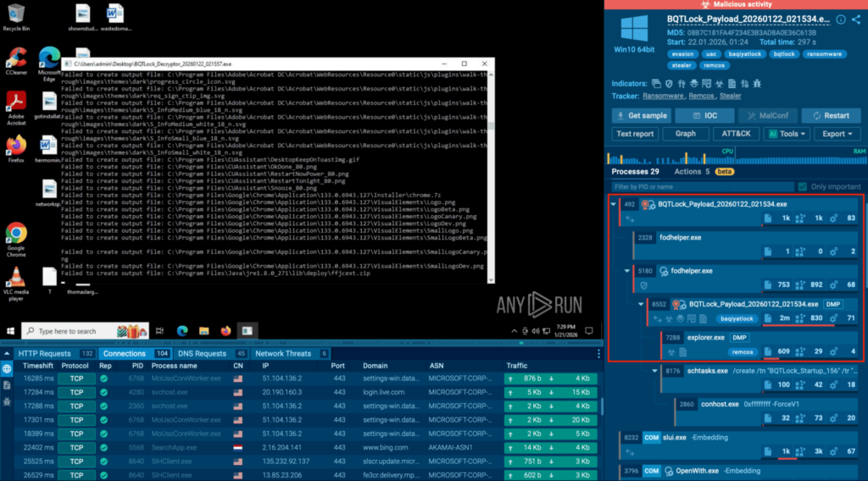Click the Get sample button

click(642, 116)
